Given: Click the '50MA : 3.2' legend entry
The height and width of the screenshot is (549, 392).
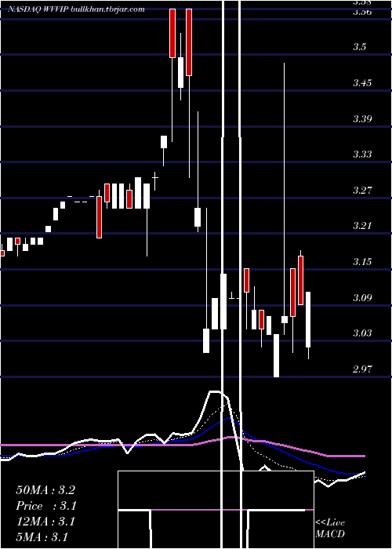Looking at the screenshot, I should [x=45, y=490].
